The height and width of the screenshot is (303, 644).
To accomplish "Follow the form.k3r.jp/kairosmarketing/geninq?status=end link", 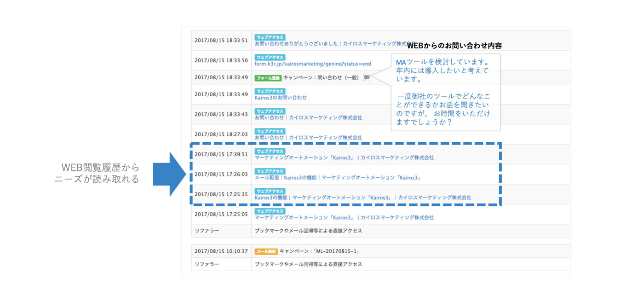I will (313, 64).
